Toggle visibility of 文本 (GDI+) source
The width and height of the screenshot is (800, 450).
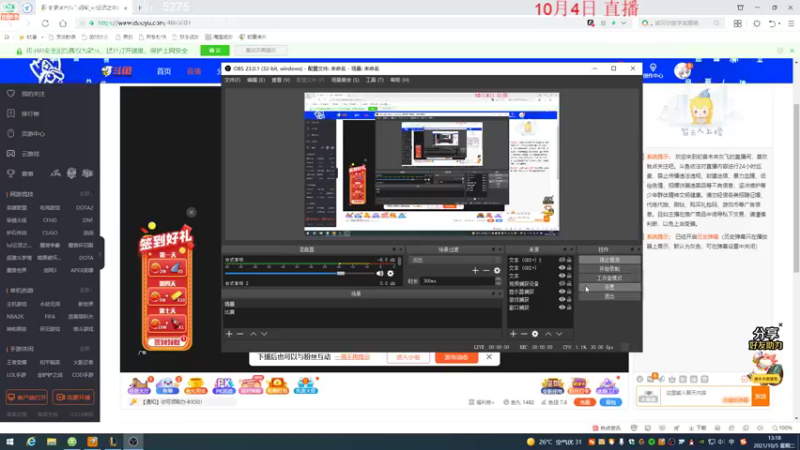pos(562,267)
